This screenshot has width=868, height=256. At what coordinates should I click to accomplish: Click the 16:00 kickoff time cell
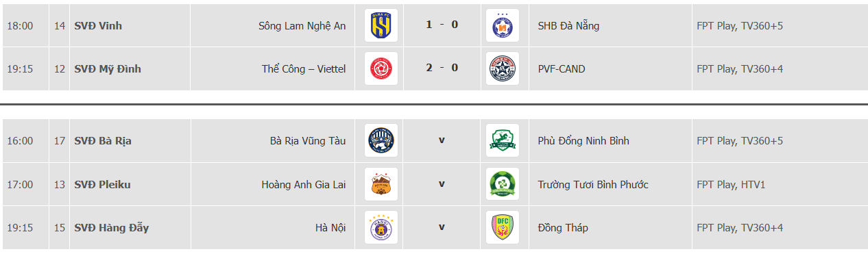(x=20, y=141)
